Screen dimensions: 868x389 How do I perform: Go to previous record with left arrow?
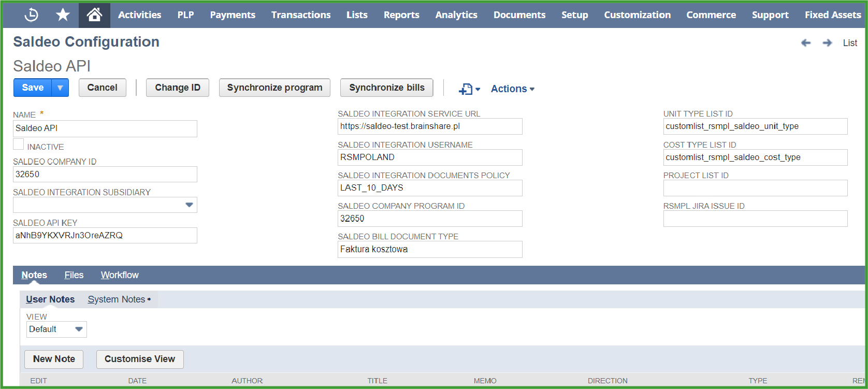point(806,43)
